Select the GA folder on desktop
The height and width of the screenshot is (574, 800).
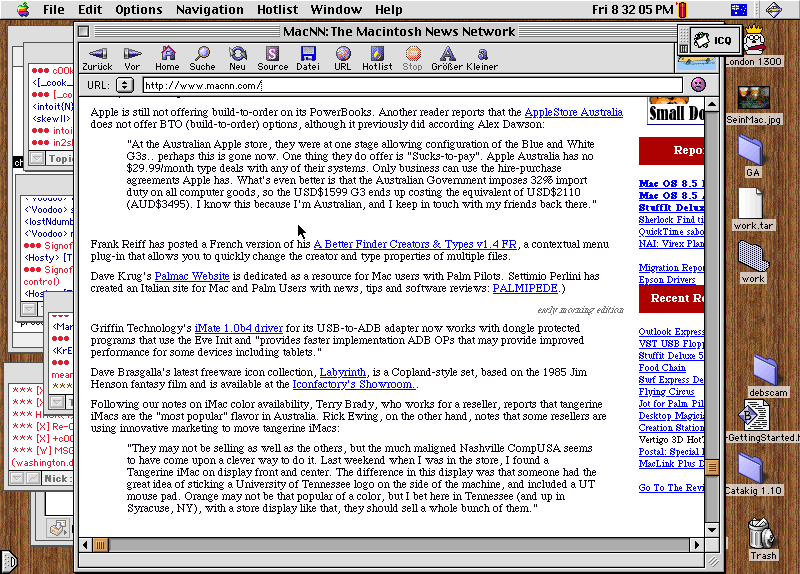click(x=752, y=156)
